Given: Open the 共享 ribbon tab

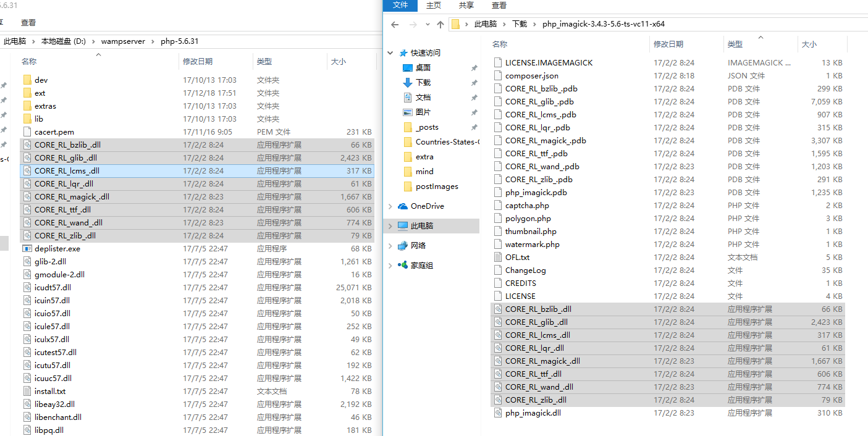Looking at the screenshot, I should tap(466, 5).
